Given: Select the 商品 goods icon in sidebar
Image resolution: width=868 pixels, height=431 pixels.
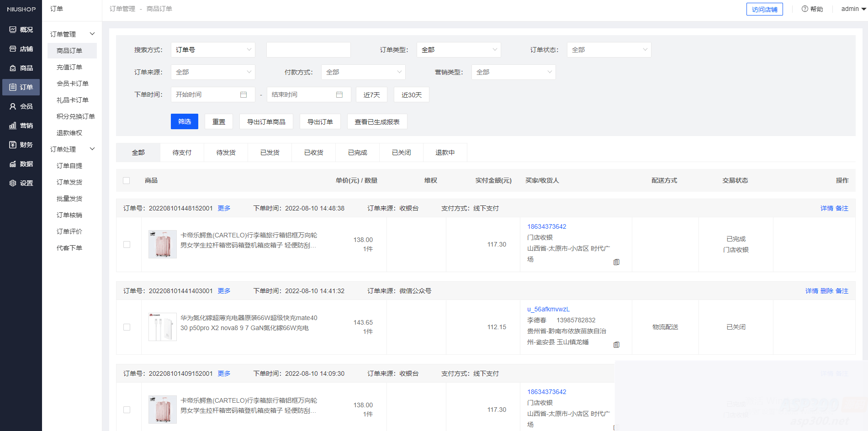Looking at the screenshot, I should (21, 68).
